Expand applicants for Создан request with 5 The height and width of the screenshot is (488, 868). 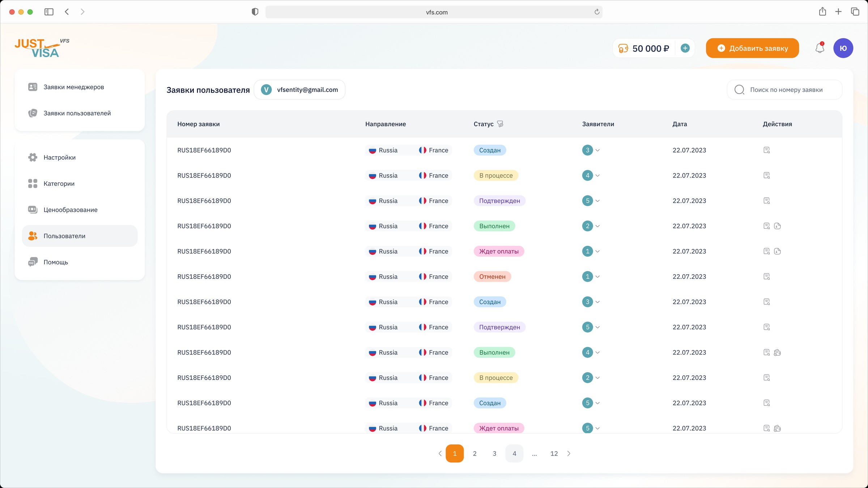[597, 403]
